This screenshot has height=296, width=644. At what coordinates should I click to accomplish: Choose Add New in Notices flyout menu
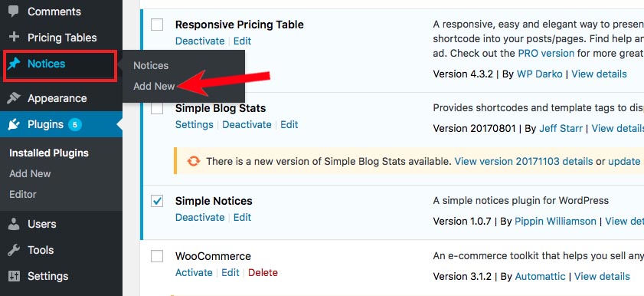coord(154,87)
